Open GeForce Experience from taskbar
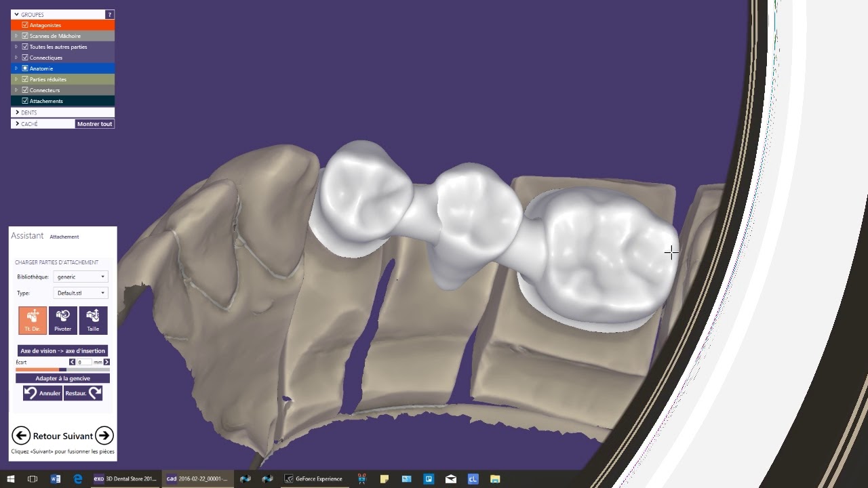Viewport: 868px width, 488px height. coord(314,479)
